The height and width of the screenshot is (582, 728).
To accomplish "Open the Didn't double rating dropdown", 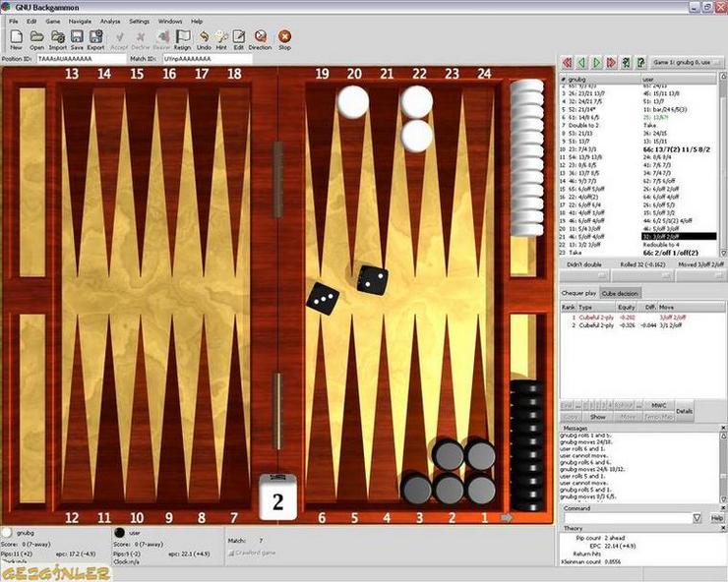I will 584,275.
